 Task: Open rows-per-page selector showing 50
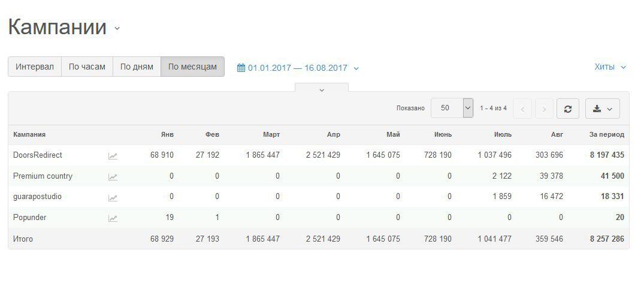pos(452,108)
